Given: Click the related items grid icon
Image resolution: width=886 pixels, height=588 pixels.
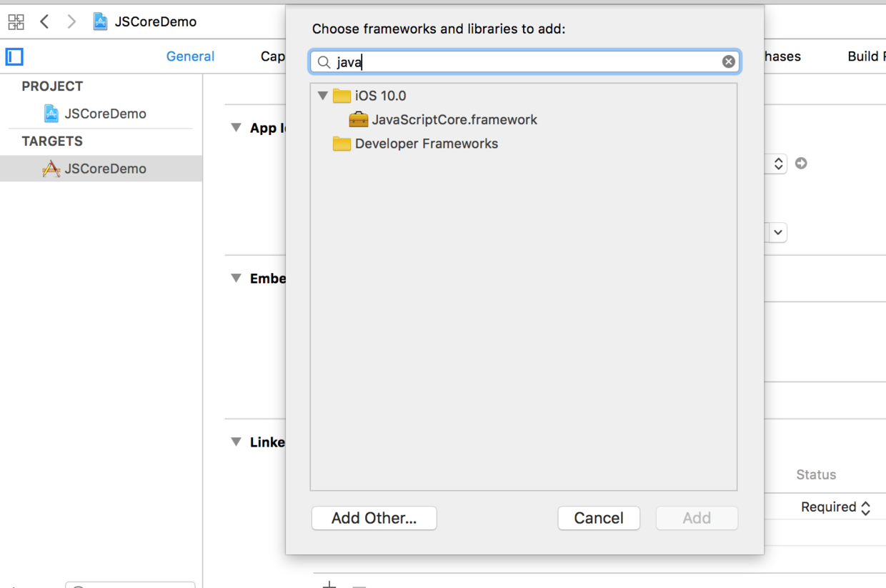Looking at the screenshot, I should (x=16, y=22).
